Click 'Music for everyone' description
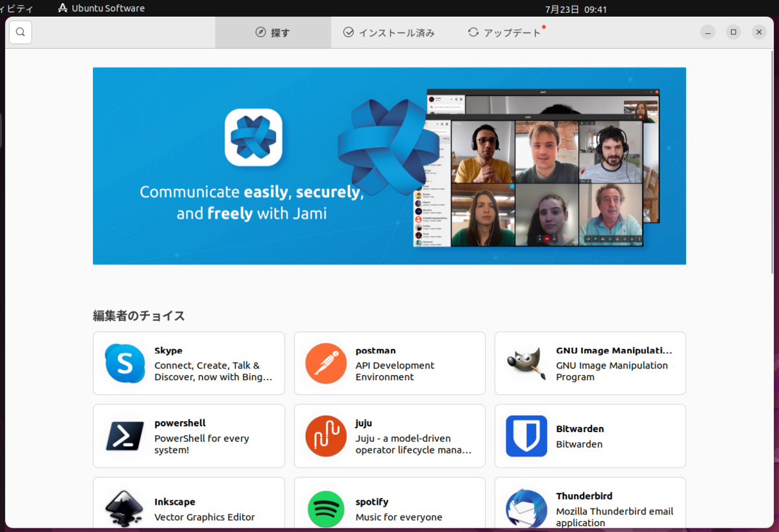 pyautogui.click(x=399, y=517)
